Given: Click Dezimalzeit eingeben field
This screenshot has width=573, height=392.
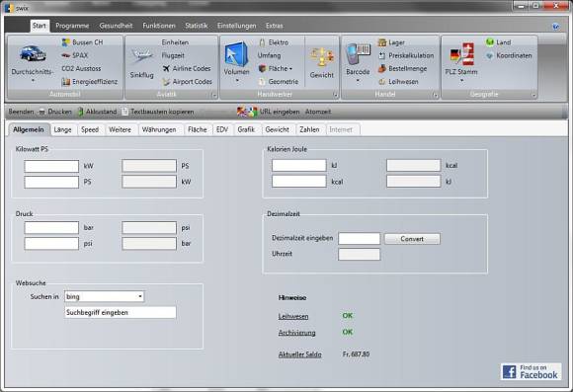Looking at the screenshot, I should coord(360,239).
